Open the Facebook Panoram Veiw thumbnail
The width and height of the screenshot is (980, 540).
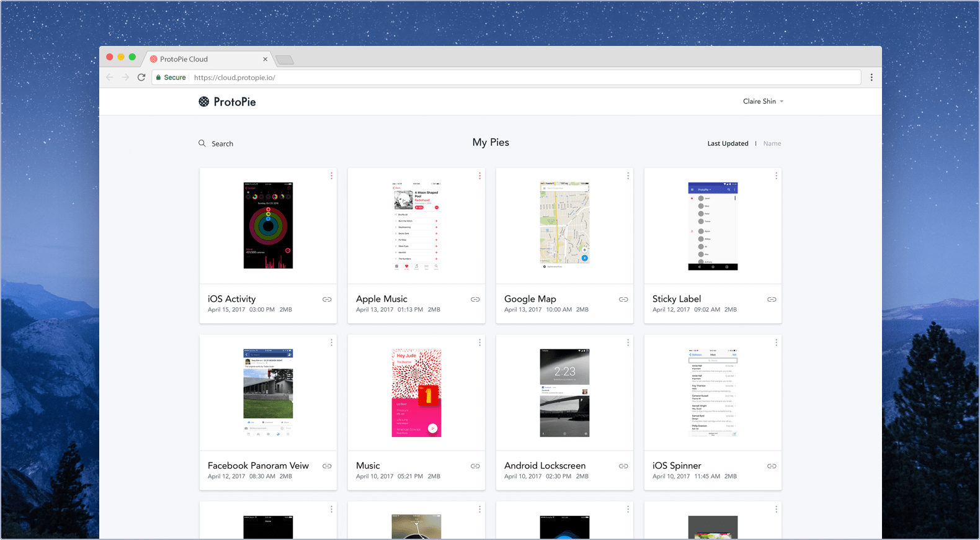[x=268, y=392]
